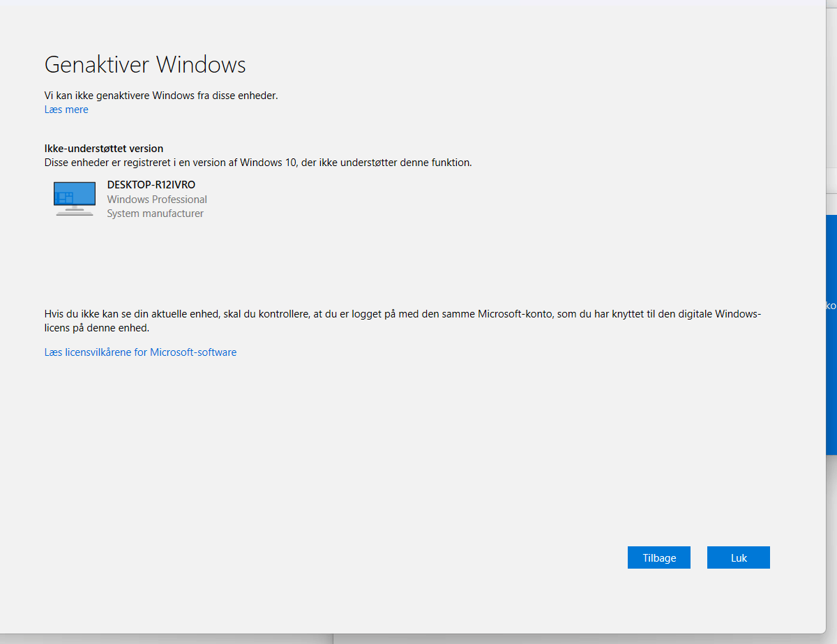The image size is (837, 644).
Task: Select the DESKTOP-R12IVRO computer icon
Action: [75, 199]
